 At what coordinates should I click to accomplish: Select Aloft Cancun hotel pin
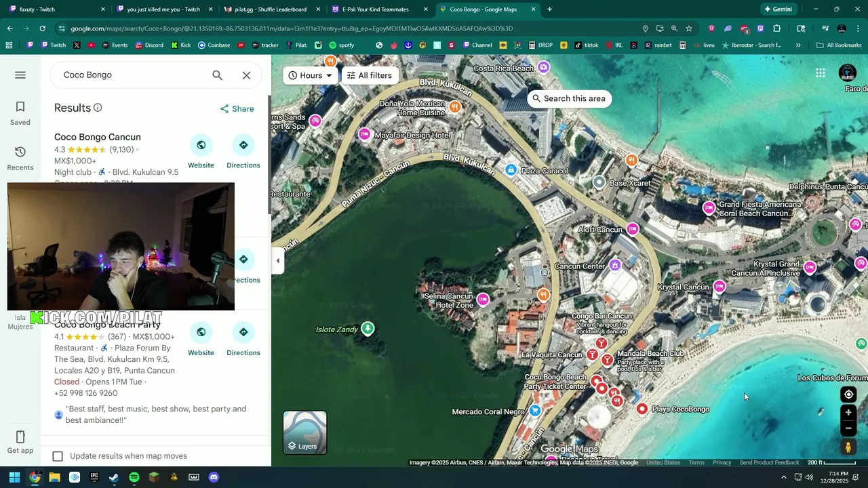click(x=633, y=229)
